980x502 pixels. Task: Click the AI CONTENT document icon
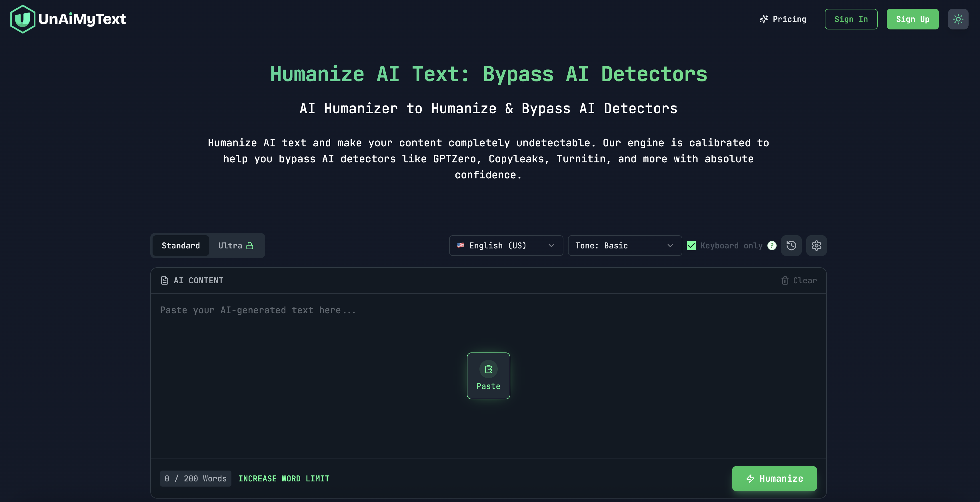[x=165, y=280]
